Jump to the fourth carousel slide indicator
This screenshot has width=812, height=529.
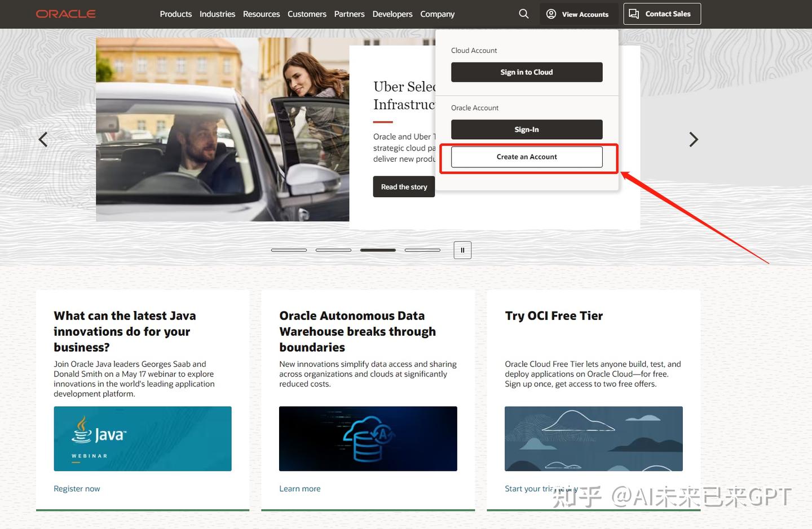tap(422, 250)
